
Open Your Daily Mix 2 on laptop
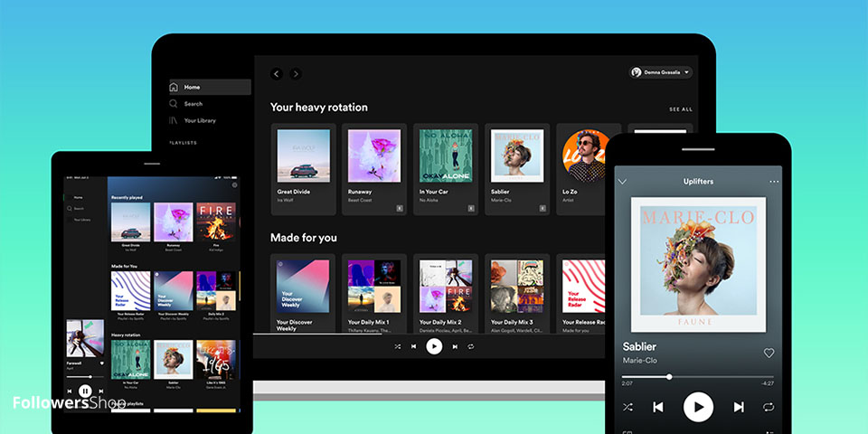click(446, 293)
